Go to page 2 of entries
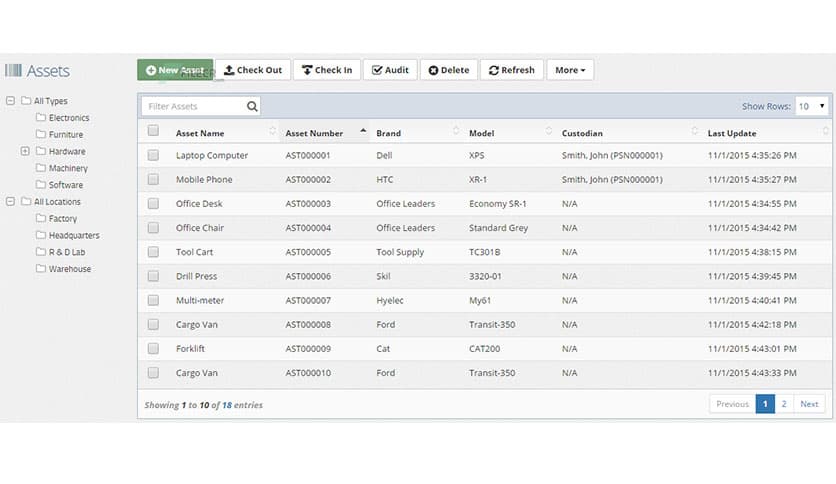 pyautogui.click(x=784, y=404)
